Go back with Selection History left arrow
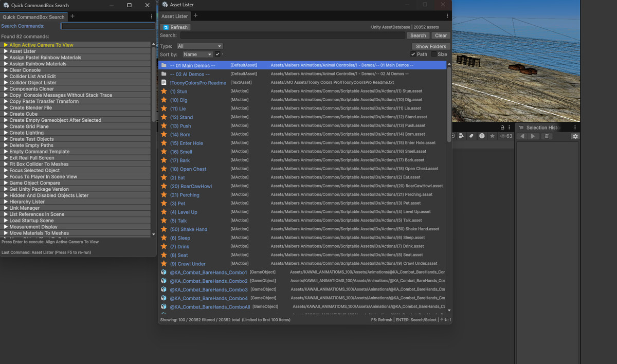The height and width of the screenshot is (364, 617). (x=522, y=136)
